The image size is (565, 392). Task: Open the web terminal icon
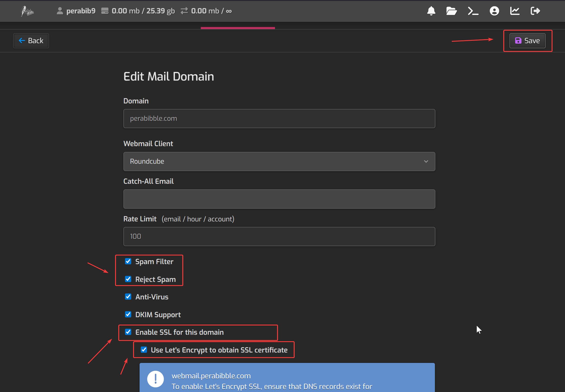473,11
